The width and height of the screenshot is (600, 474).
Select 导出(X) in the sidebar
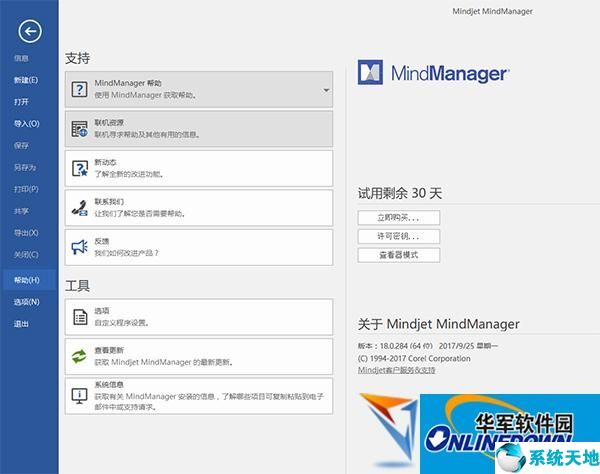tap(26, 233)
